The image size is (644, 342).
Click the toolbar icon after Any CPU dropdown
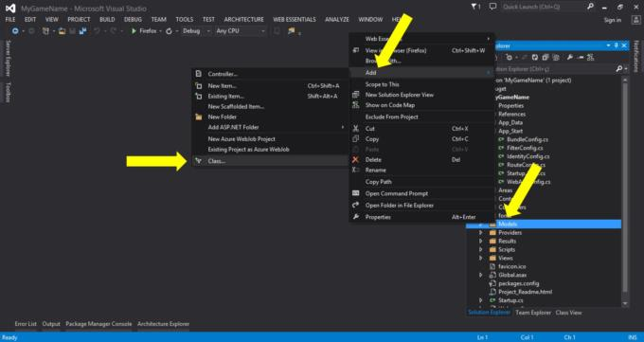point(277,31)
